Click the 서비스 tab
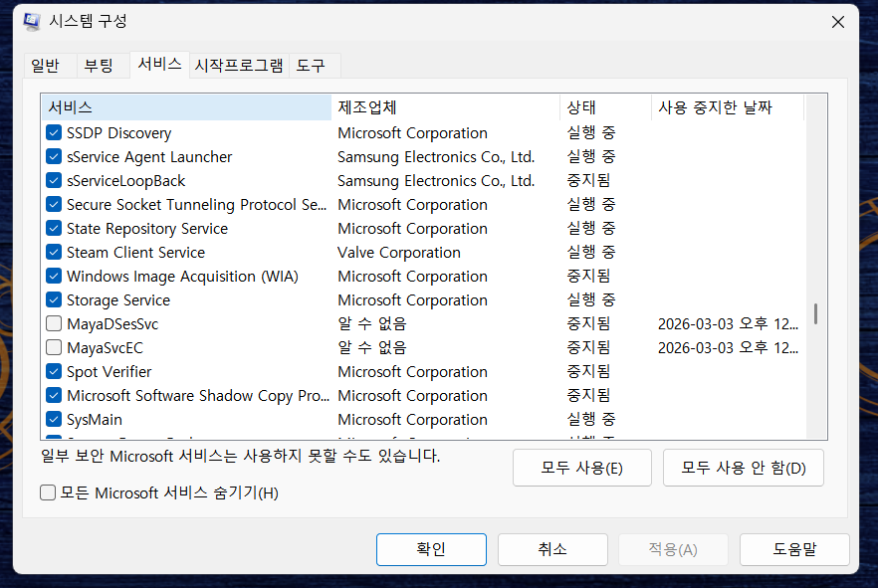The width and height of the screenshot is (878, 588). [159, 65]
